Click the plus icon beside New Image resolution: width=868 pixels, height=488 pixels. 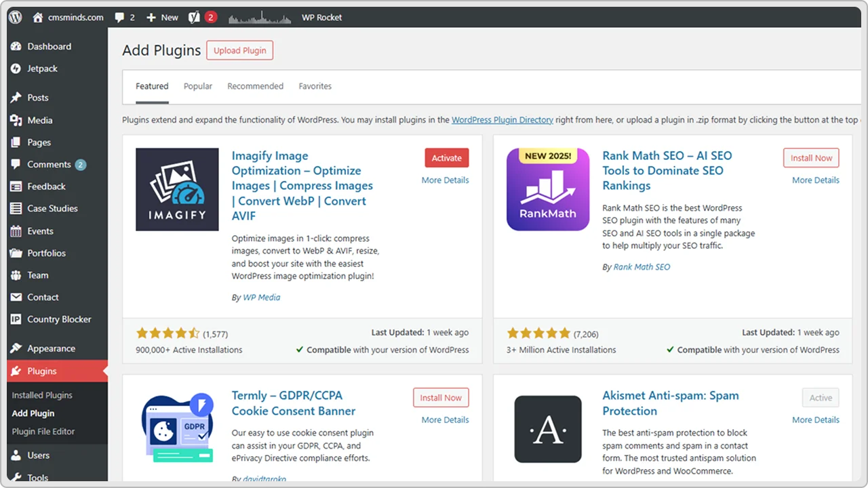pyautogui.click(x=151, y=18)
